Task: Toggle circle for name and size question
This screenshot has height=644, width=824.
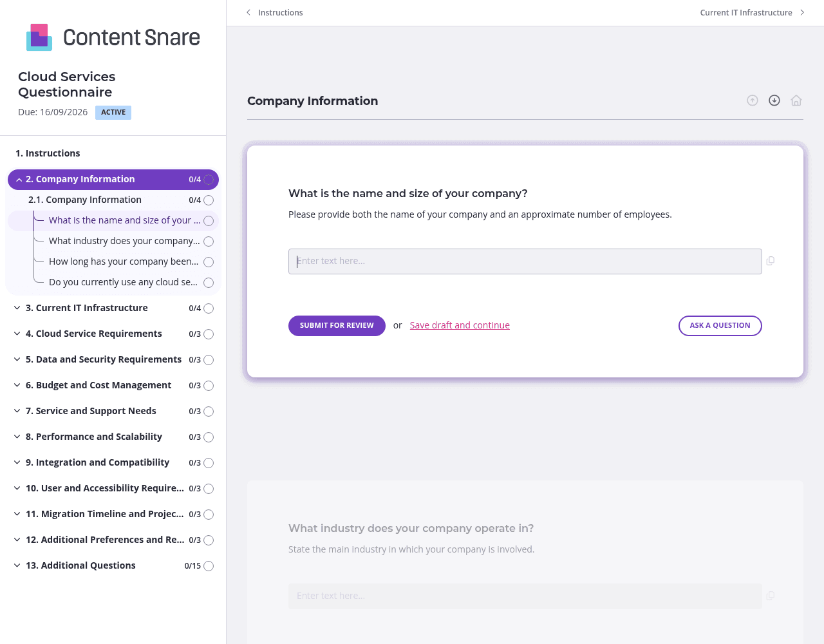Action: pos(209,221)
